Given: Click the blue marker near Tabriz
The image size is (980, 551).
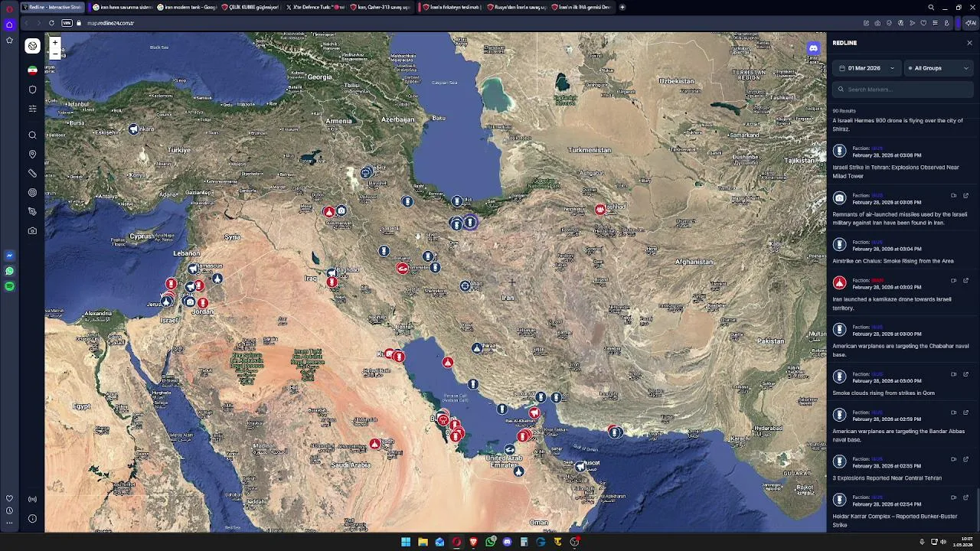Looking at the screenshot, I should tap(367, 173).
